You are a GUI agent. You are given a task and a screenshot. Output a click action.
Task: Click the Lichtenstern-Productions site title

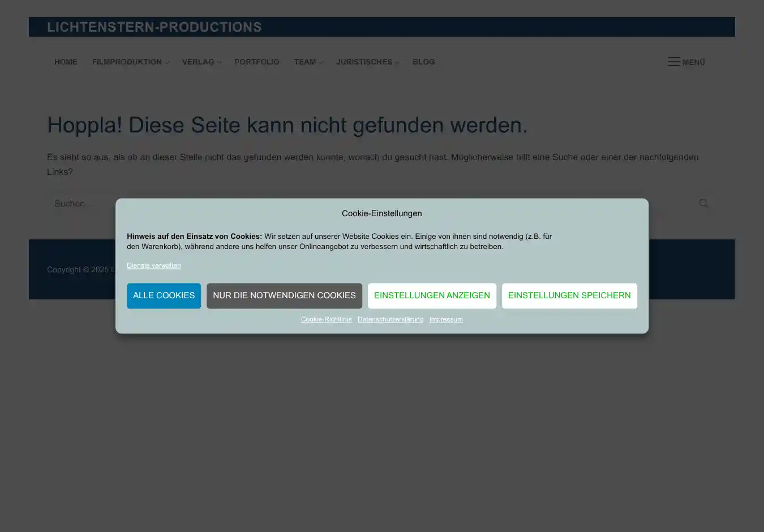[154, 27]
